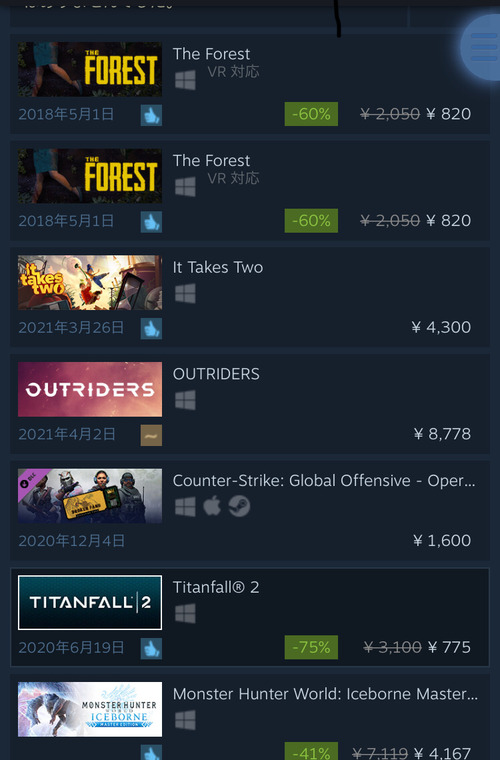Click the Counter-Strike SteamOS platform icon

click(239, 507)
